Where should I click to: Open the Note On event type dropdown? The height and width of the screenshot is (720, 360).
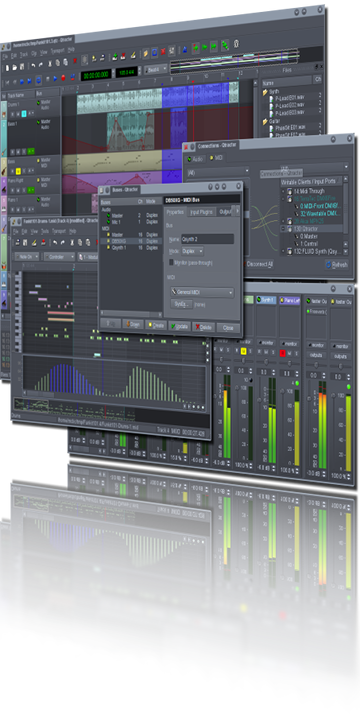(x=27, y=257)
